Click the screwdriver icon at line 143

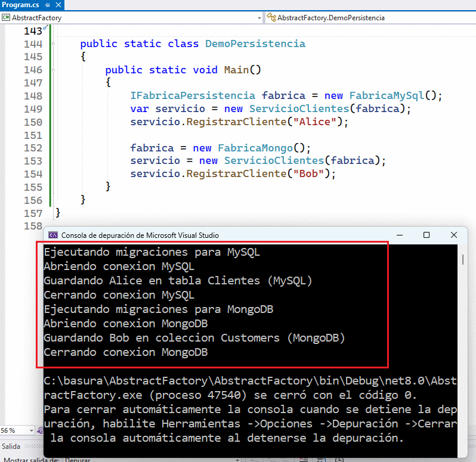click(46, 28)
